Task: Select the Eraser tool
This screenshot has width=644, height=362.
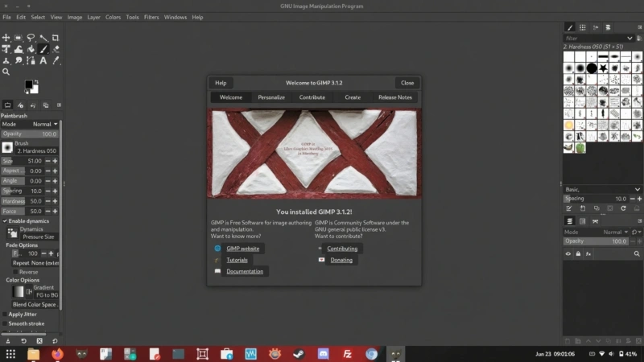Action: coord(56,49)
